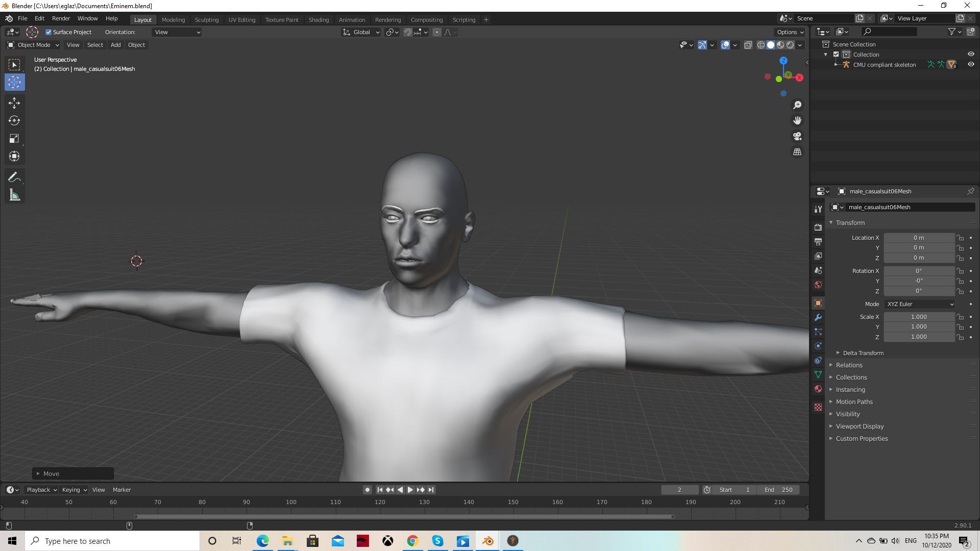Switch viewport to Rendered shading mode
Viewport: 980px width, 551px height.
(790, 45)
